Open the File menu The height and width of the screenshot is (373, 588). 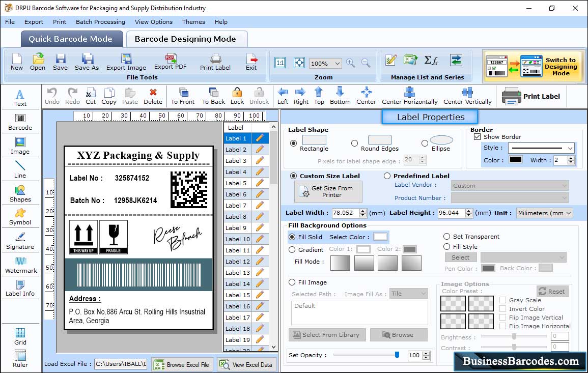pos(10,22)
